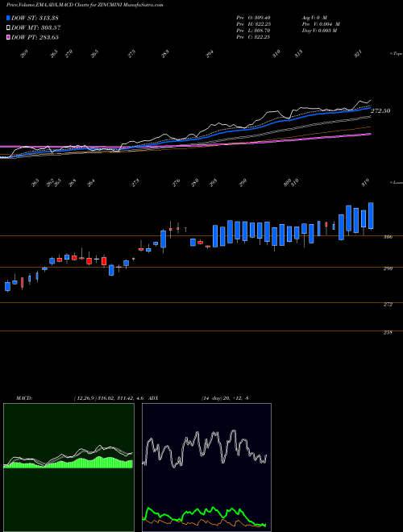Click the 'Pre O: 309.40' open value

[x=253, y=17]
